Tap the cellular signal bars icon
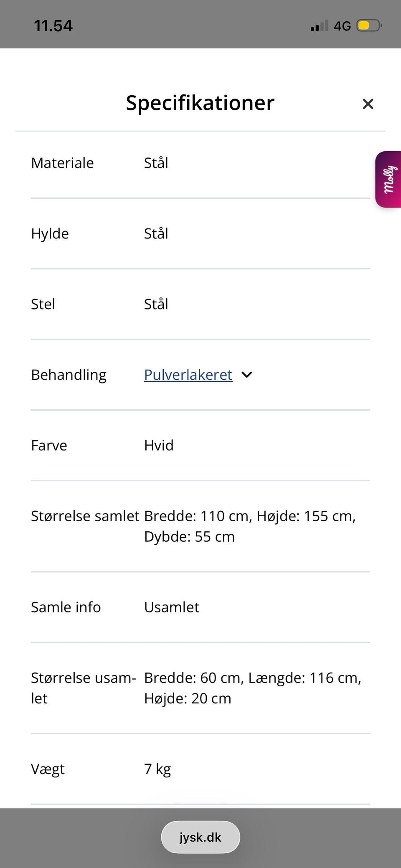This screenshot has height=868, width=401. pyautogui.click(x=319, y=26)
